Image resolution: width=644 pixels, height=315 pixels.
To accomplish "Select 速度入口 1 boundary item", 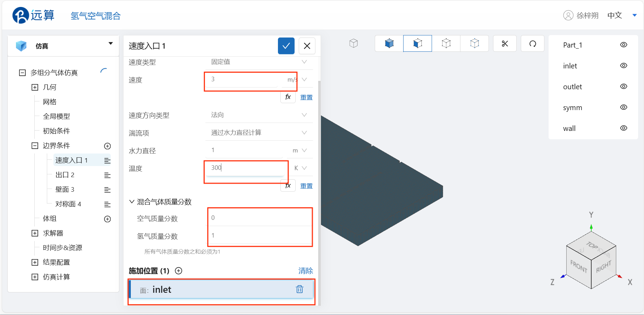I will pyautogui.click(x=71, y=160).
